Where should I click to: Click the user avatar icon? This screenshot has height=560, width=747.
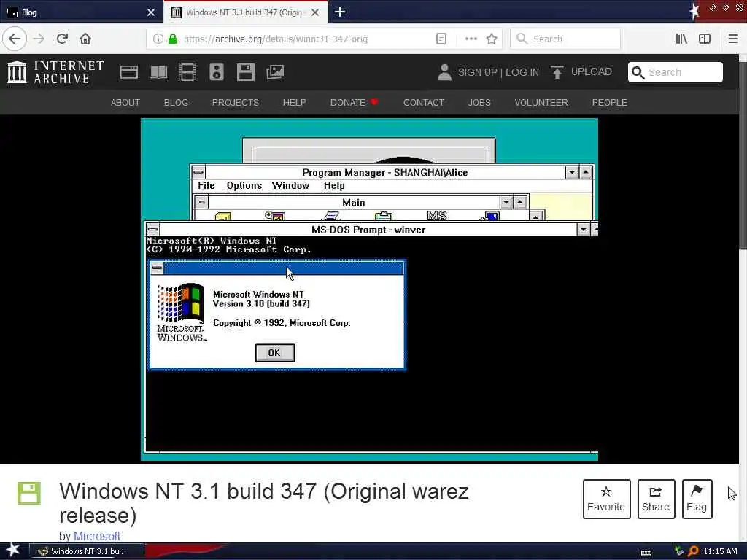click(444, 72)
